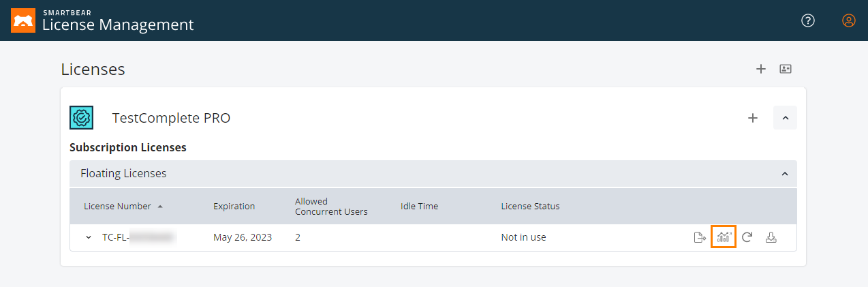
Task: Add a TestComplete PRO license with plus icon
Action: [x=753, y=118]
